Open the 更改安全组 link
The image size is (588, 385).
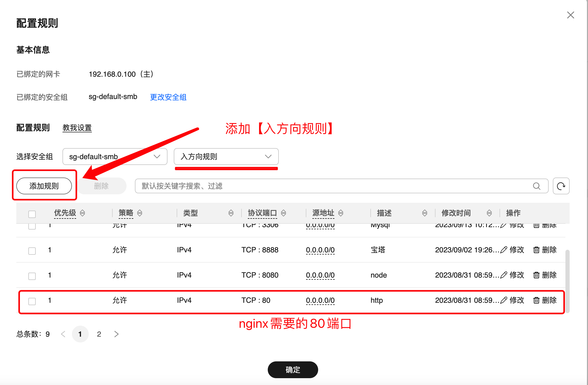(x=168, y=97)
